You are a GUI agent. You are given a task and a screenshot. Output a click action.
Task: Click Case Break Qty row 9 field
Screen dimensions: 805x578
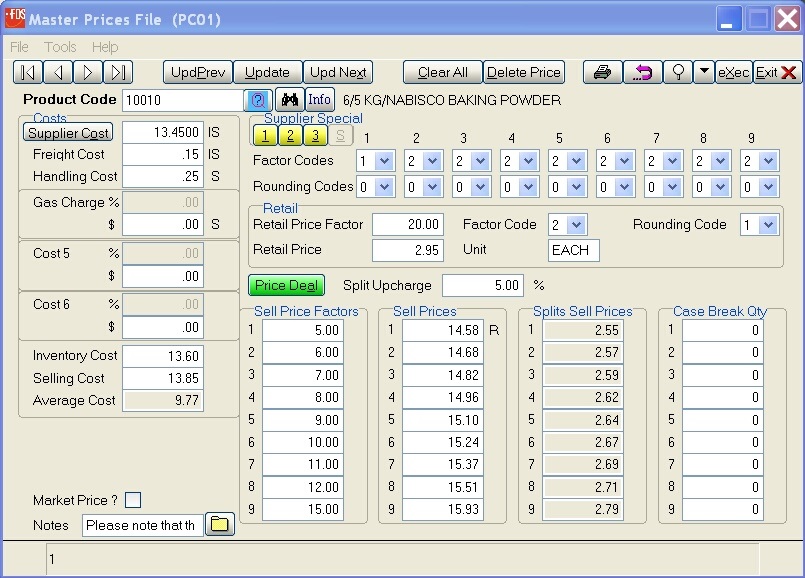723,509
